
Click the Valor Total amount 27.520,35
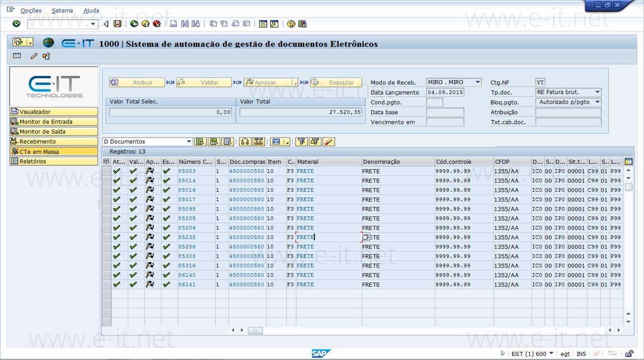click(301, 112)
